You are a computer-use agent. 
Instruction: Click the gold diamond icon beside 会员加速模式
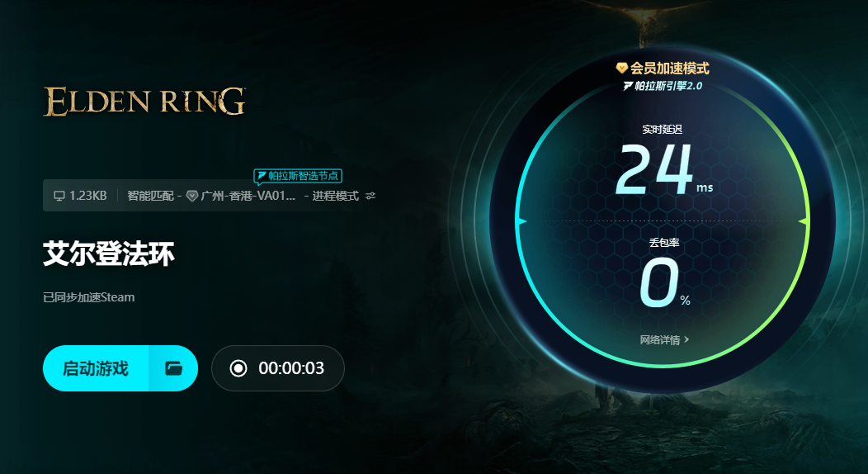pyautogui.click(x=621, y=68)
